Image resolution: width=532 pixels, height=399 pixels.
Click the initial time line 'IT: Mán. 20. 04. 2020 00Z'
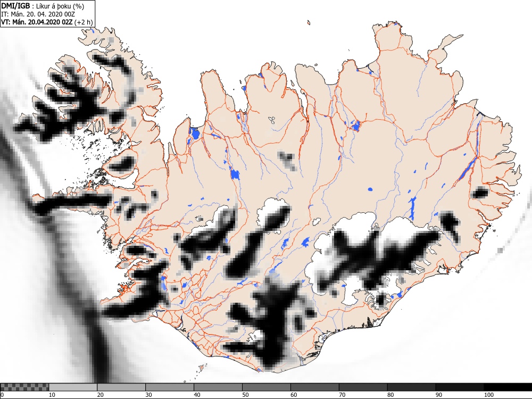(x=38, y=14)
